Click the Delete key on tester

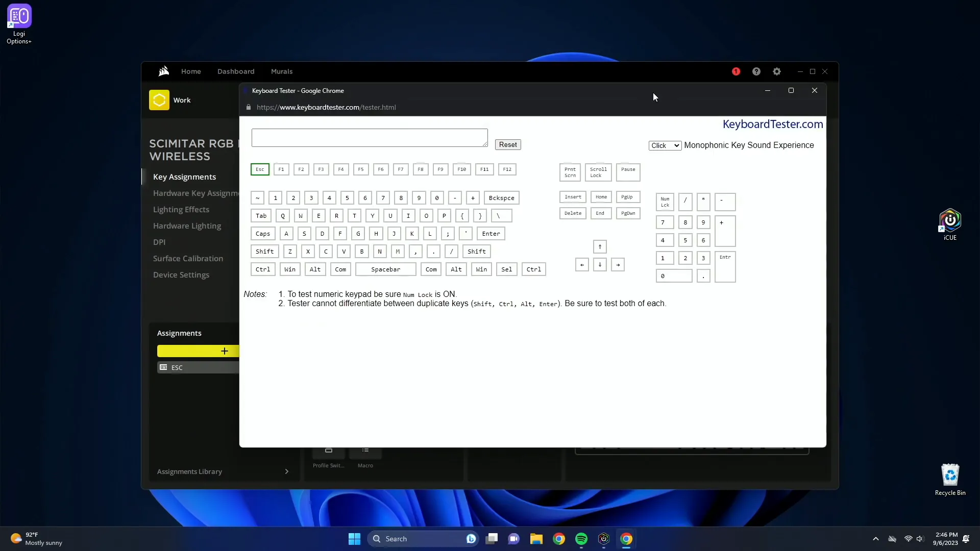[573, 213]
